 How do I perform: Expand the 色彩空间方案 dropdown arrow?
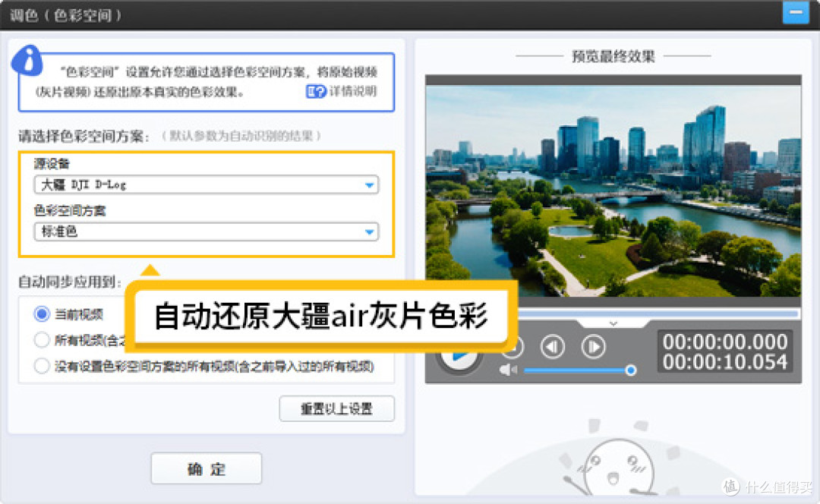(x=369, y=232)
